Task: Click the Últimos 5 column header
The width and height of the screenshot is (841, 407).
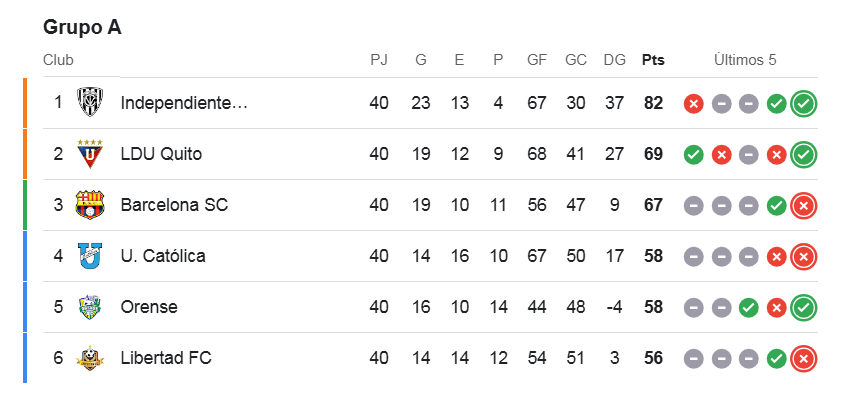Action: [x=745, y=60]
